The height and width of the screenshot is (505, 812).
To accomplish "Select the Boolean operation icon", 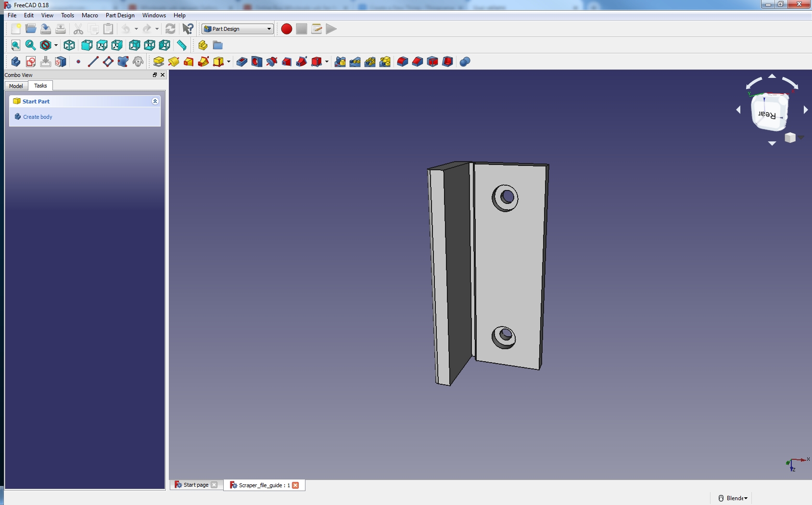I will click(x=465, y=62).
